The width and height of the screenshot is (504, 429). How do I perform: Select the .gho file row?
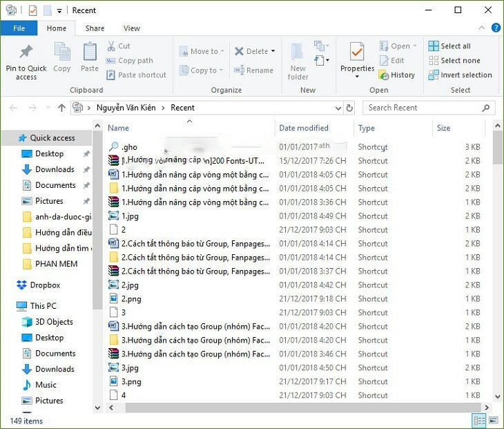tap(295, 147)
